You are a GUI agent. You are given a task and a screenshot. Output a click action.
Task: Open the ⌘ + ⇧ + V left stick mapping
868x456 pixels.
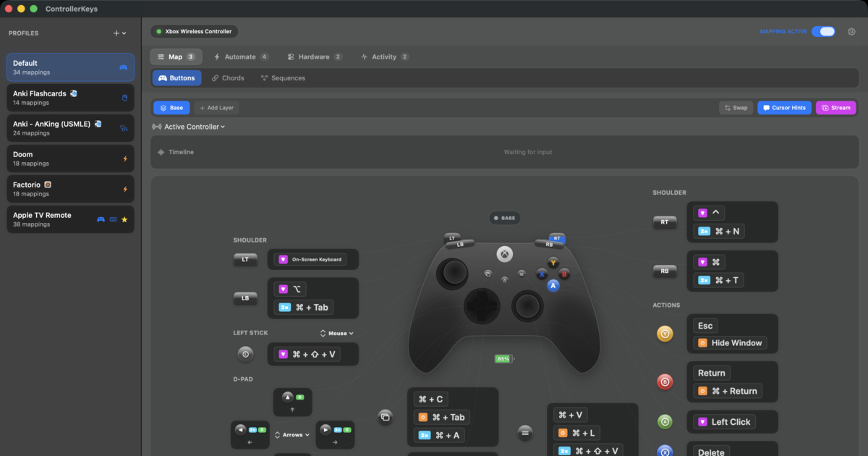point(307,355)
